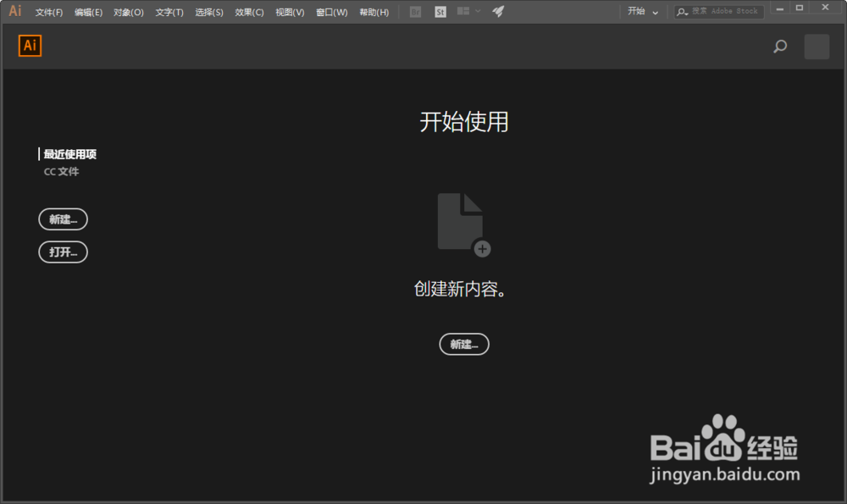Open the 文件(F) menu
This screenshot has width=847, height=504.
click(49, 12)
